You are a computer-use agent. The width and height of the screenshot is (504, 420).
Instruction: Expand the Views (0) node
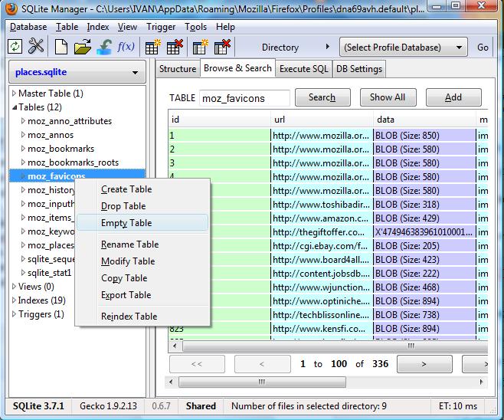pyautogui.click(x=14, y=287)
